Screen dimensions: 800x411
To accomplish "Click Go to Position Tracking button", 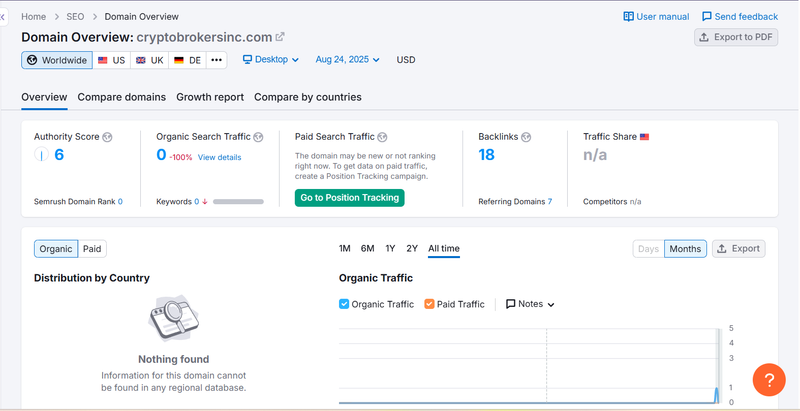I will (x=349, y=198).
